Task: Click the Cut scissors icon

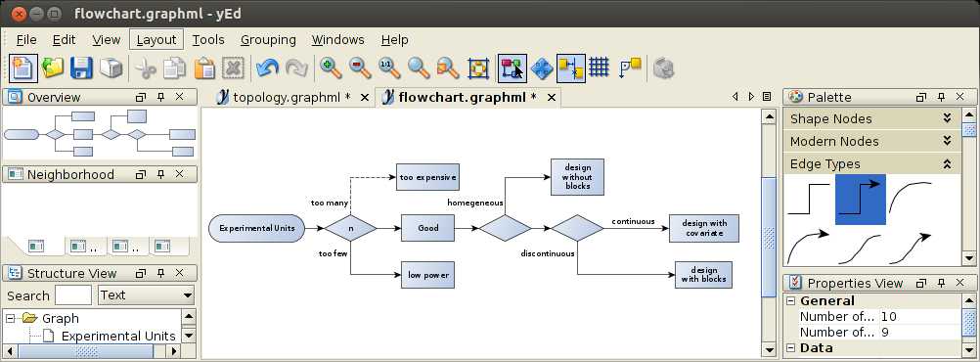Action: pyautogui.click(x=145, y=68)
